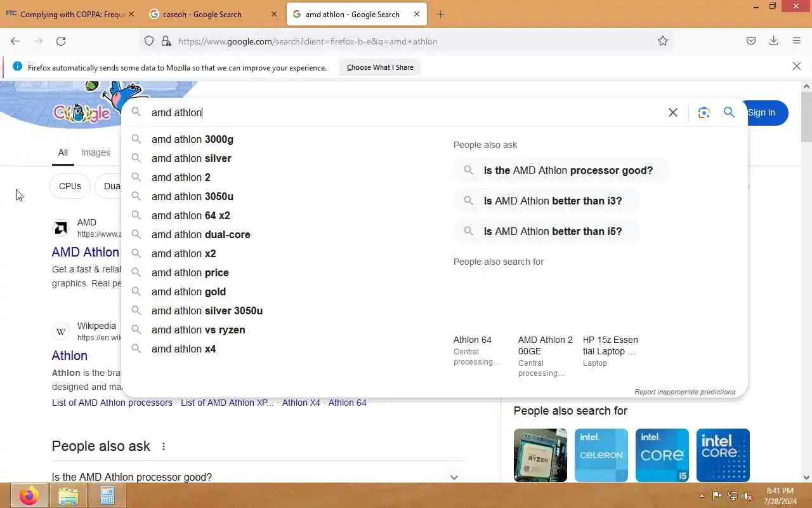Select the All results tab
Viewport: 812px width, 508px height.
tap(63, 152)
